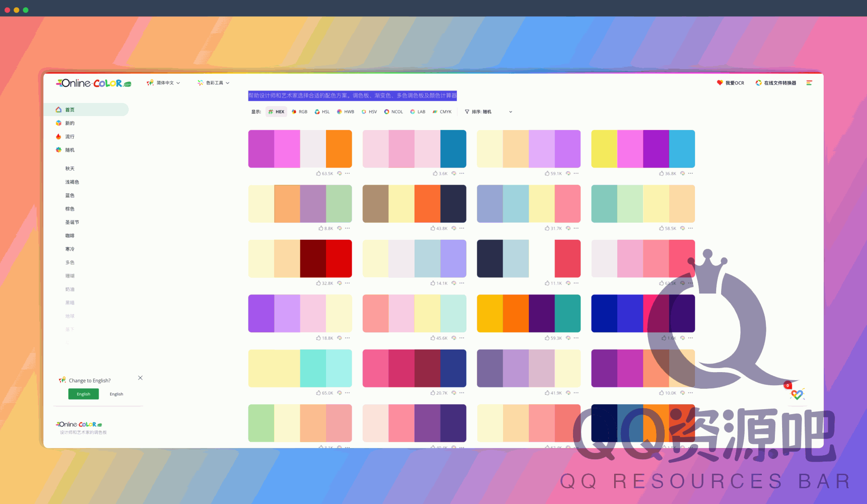Image resolution: width=867 pixels, height=504 pixels.
Task: Click the orange swatch in first palette
Action: [x=339, y=149]
